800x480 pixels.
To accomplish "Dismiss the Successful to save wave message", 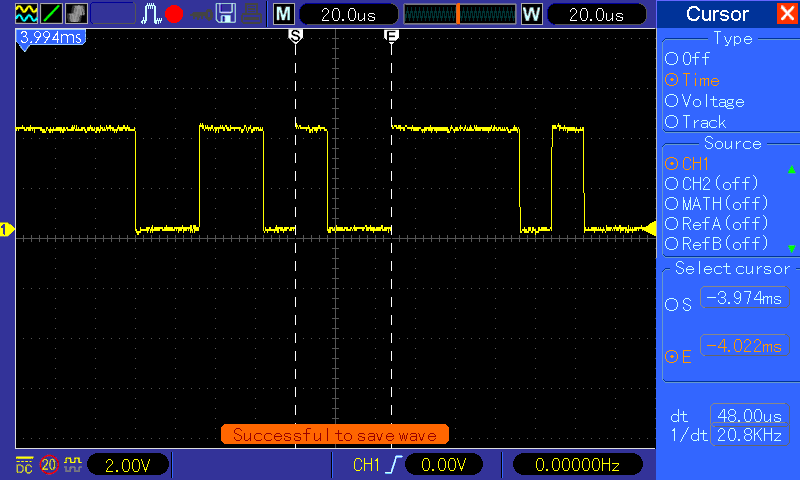I will click(x=335, y=435).
